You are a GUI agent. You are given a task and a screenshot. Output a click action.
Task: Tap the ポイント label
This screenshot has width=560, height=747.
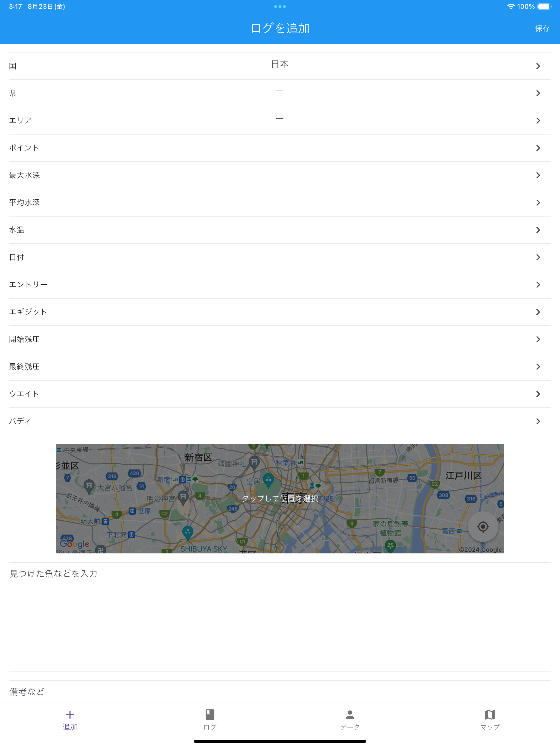pos(24,148)
